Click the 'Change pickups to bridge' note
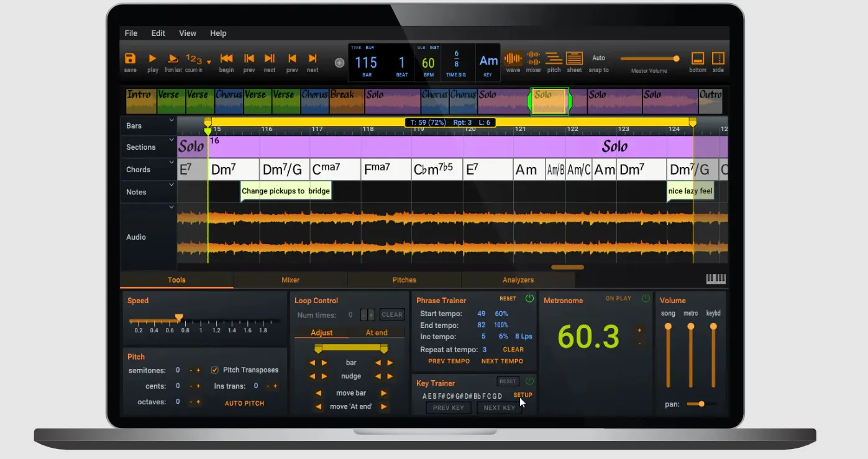The image size is (868, 459). coord(286,191)
